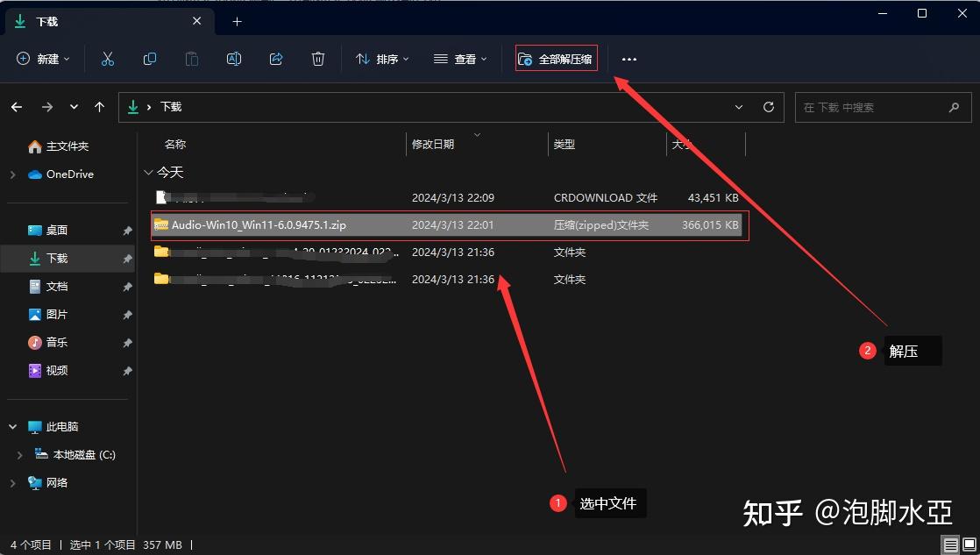
Task: Open the New (新建) menu
Action: (x=43, y=59)
